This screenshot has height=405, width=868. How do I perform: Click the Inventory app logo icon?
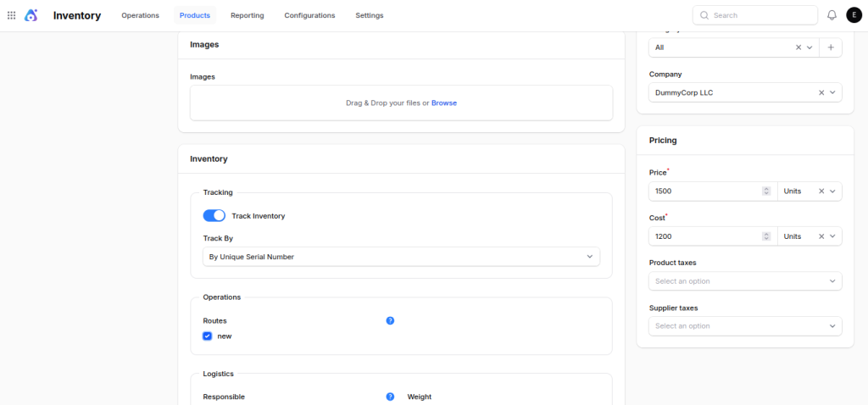point(31,15)
